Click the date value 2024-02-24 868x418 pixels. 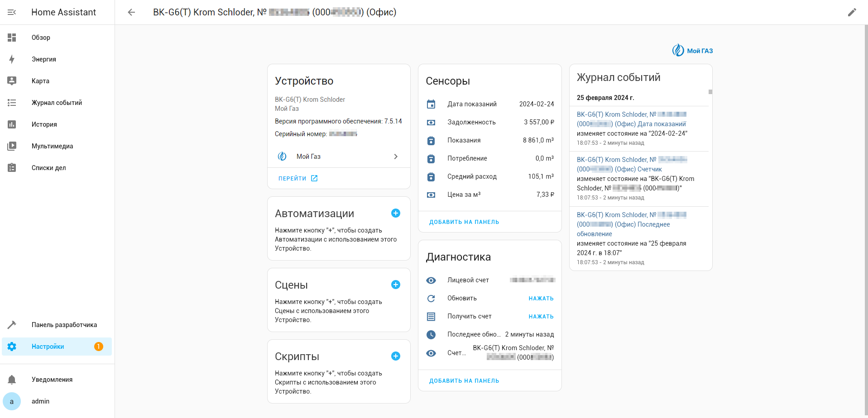tap(537, 104)
